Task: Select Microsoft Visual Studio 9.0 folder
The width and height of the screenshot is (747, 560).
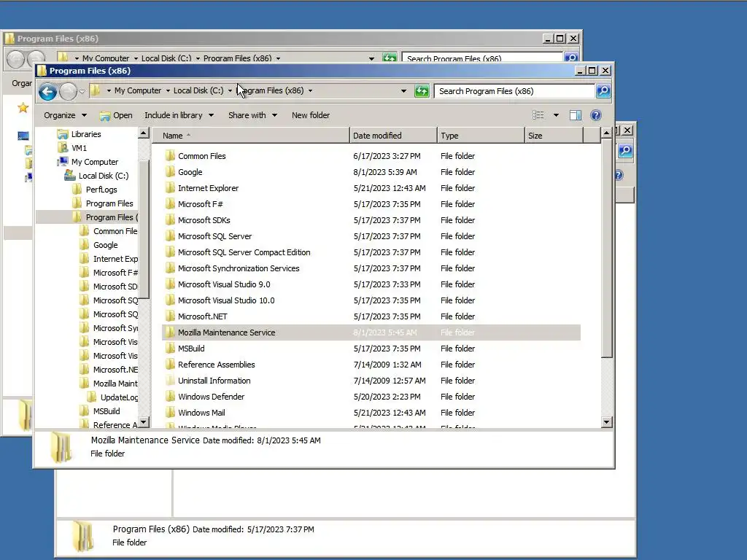Action: [x=371, y=284]
